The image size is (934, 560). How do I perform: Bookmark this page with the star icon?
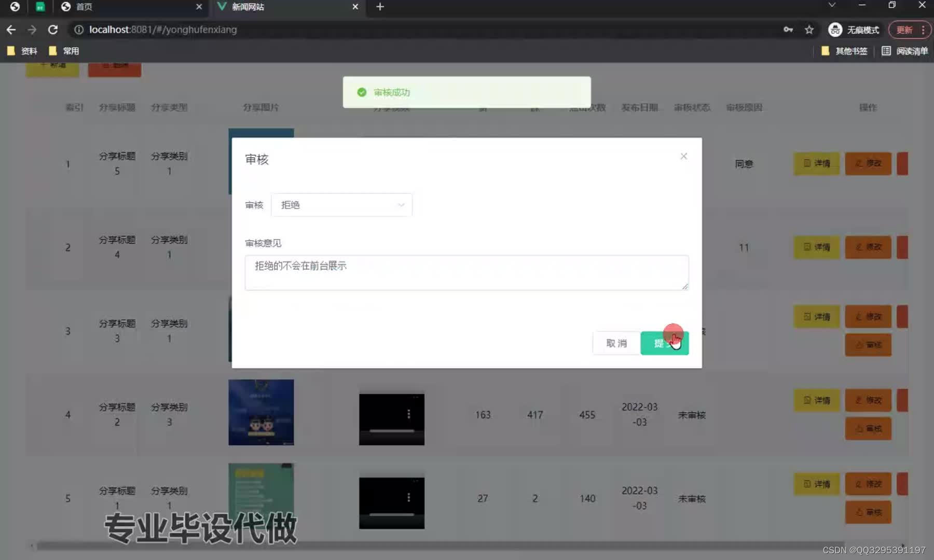(809, 30)
